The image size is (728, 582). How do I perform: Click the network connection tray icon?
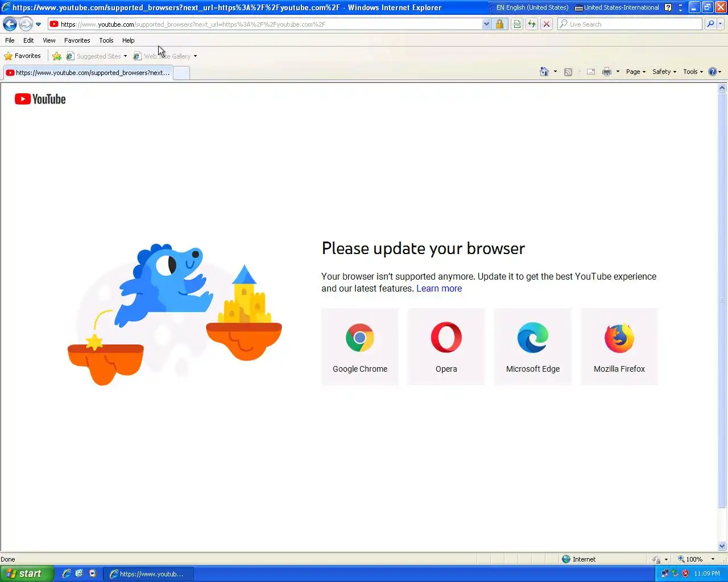[665, 573]
